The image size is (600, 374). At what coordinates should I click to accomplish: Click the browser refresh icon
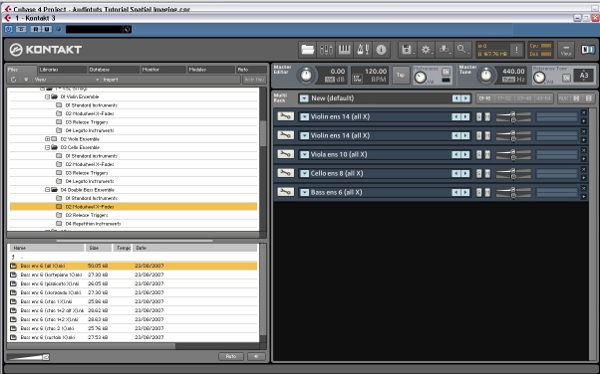click(x=14, y=80)
